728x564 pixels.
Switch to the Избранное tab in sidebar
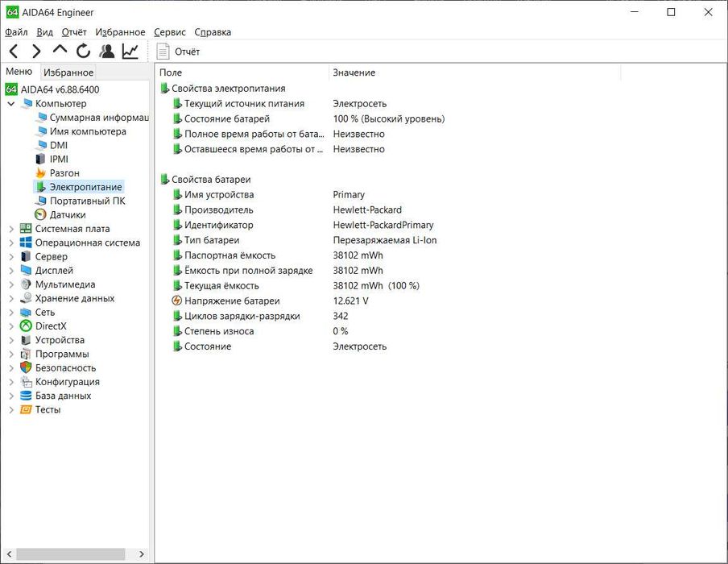[x=68, y=72]
